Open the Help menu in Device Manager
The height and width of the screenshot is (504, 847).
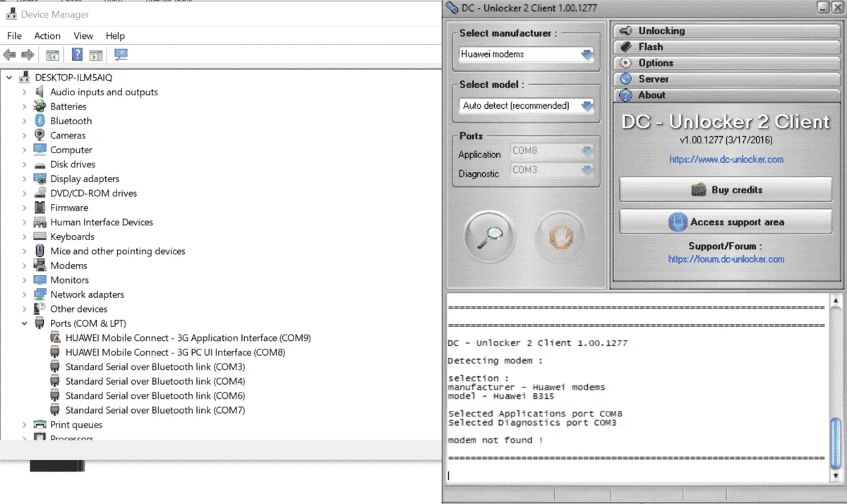pos(115,35)
